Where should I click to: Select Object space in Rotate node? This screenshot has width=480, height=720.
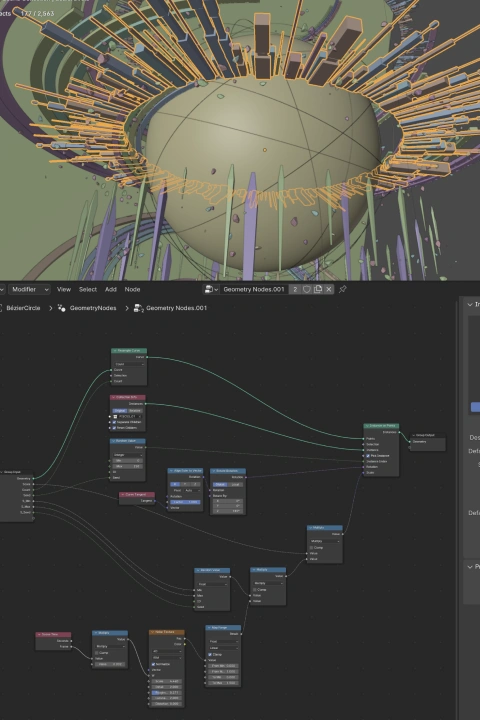coord(220,484)
